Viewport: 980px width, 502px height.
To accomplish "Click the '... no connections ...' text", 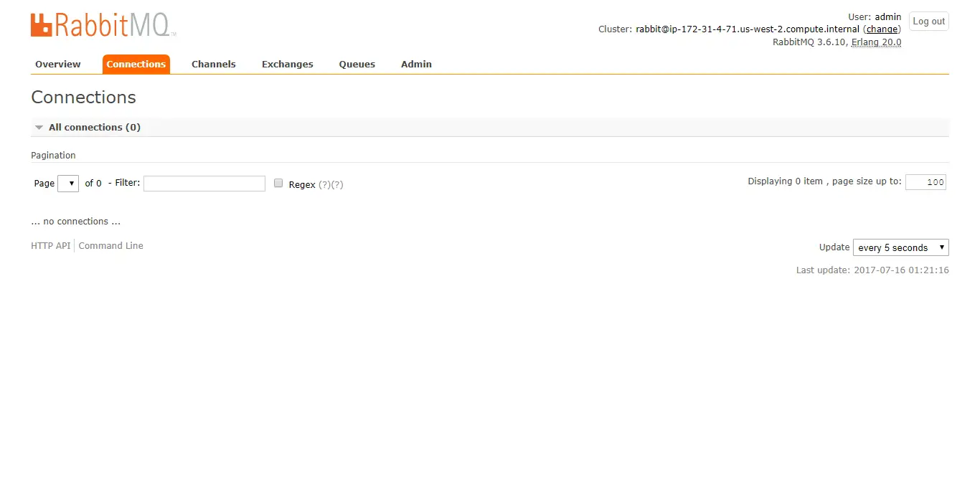I will [75, 222].
